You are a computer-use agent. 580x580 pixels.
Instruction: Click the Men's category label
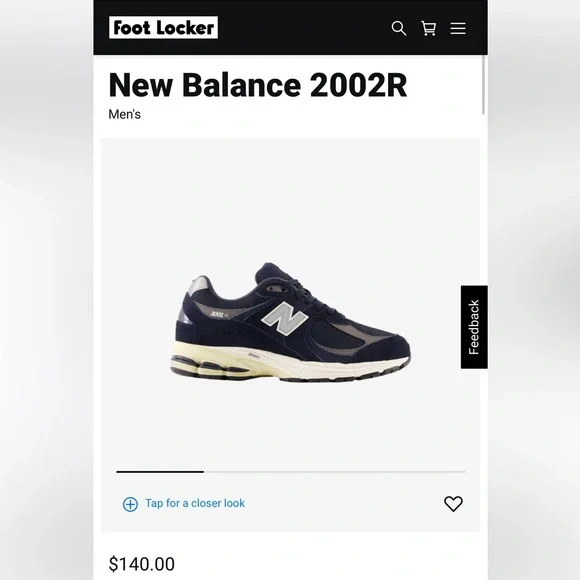point(125,114)
